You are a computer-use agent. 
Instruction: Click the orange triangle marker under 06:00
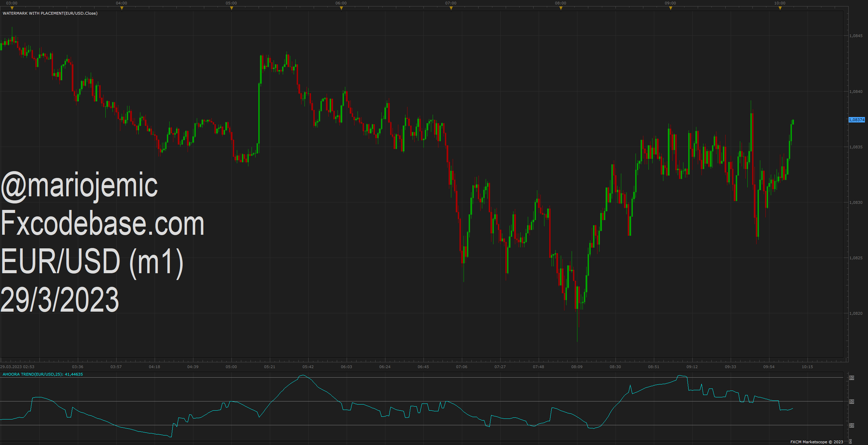(341, 8)
